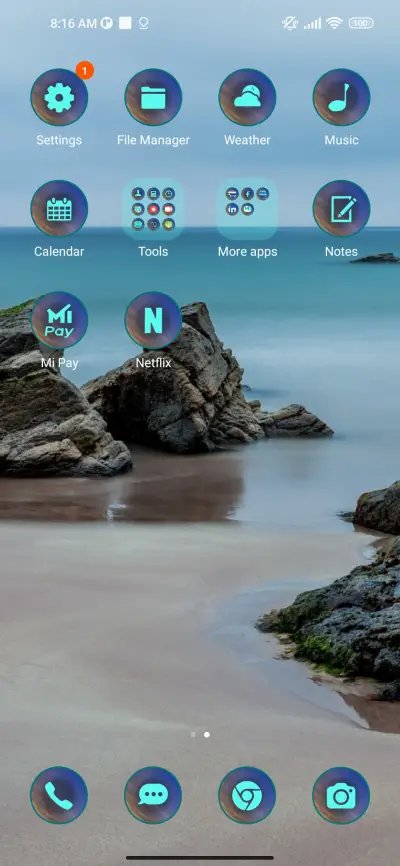Open the Camera app in dock

tap(341, 795)
